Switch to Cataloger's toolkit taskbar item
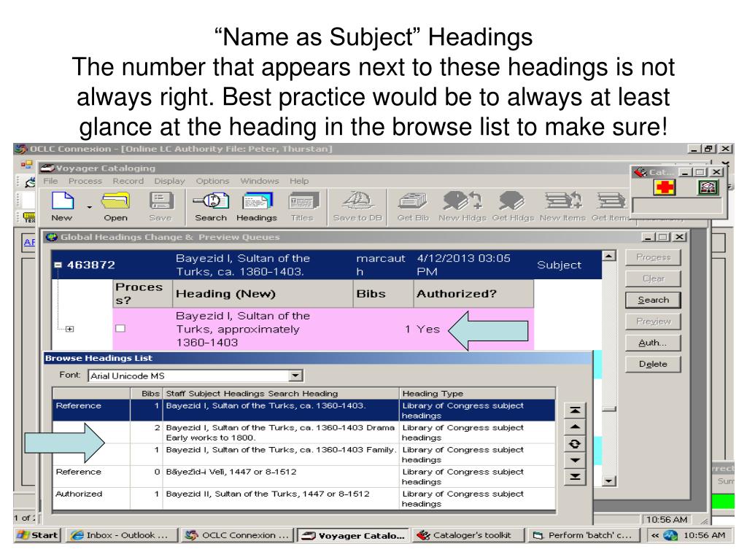Viewport: 747px width, 560px height. tap(468, 535)
